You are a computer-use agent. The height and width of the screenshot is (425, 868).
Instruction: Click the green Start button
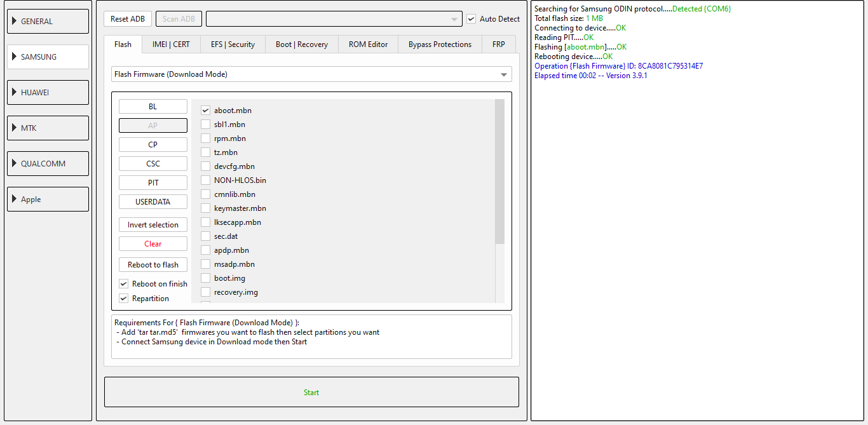[x=311, y=392]
